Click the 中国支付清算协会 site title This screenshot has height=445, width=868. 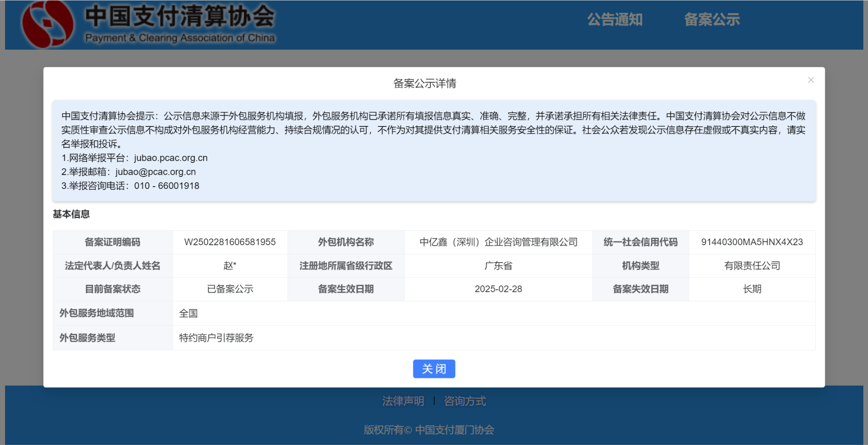(180, 16)
